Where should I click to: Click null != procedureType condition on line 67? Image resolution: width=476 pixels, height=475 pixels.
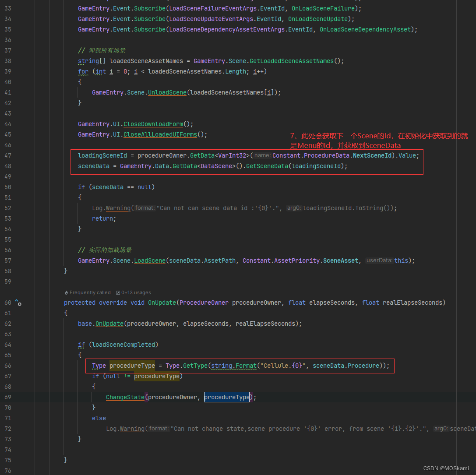(143, 376)
